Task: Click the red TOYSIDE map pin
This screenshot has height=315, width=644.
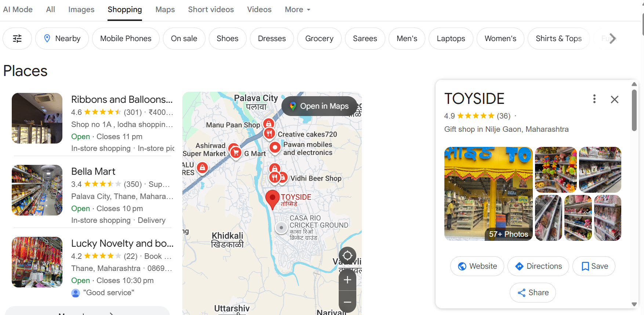Action: coord(272,199)
